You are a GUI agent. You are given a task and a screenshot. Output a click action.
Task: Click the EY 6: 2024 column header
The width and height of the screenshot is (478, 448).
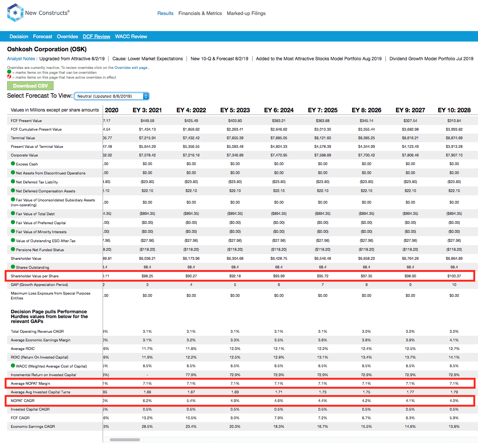coord(279,110)
